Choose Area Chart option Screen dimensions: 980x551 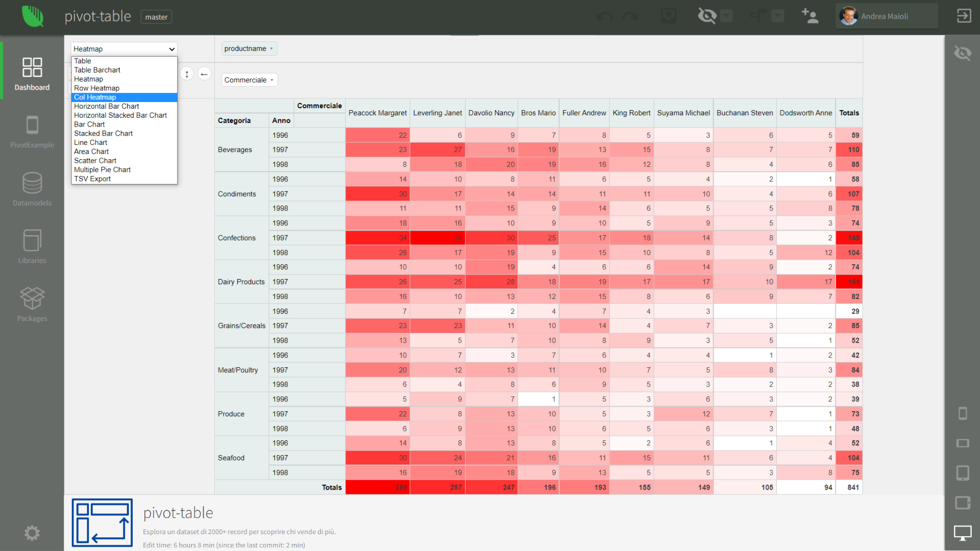point(124,152)
